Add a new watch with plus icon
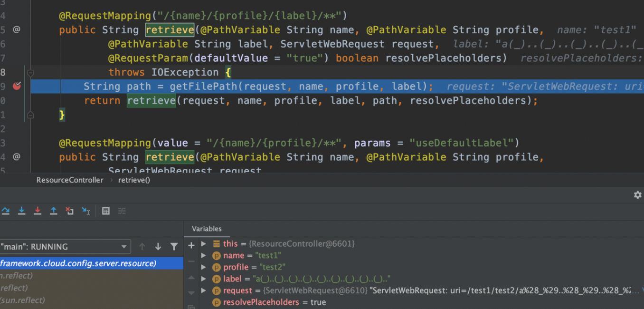The width and height of the screenshot is (644, 309). click(191, 246)
